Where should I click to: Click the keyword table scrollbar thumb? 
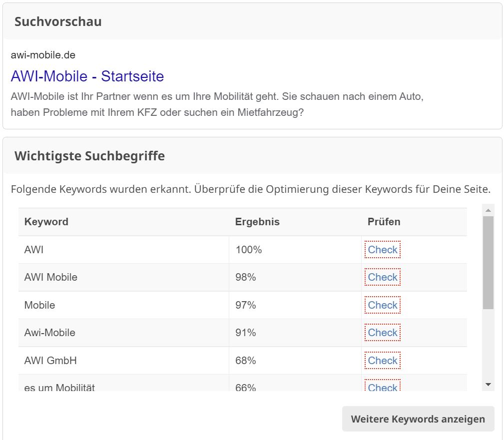tap(488, 263)
